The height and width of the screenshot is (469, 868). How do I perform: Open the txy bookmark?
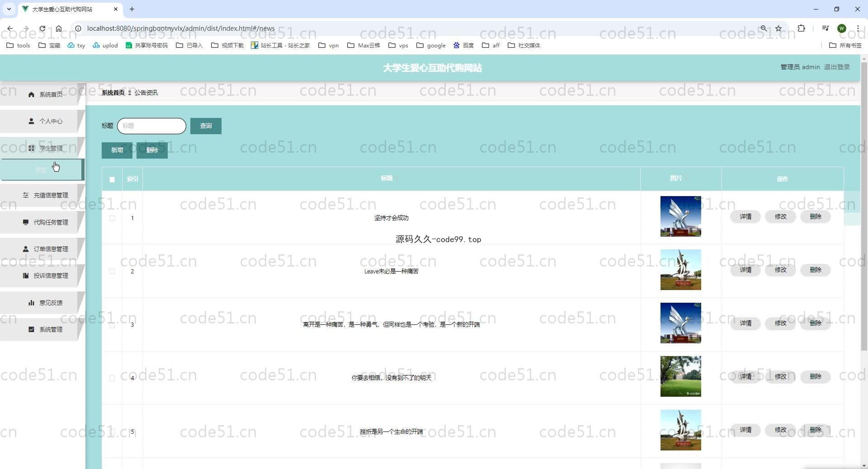point(76,45)
